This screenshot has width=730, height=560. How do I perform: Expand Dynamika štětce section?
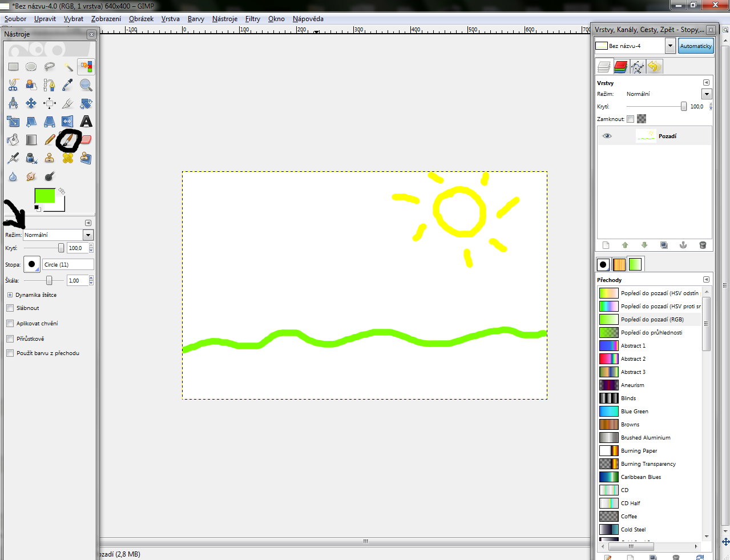coord(10,295)
